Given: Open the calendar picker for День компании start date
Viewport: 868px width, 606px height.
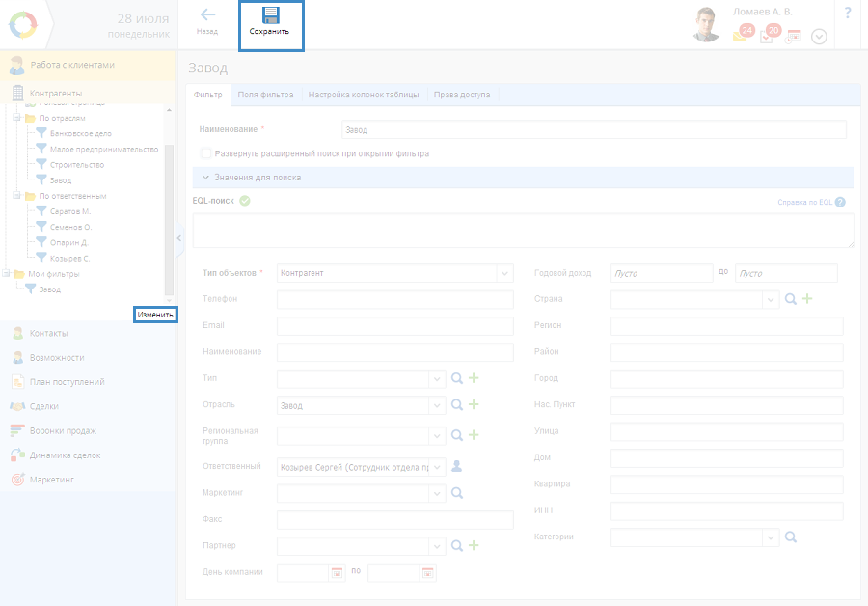Looking at the screenshot, I should [337, 572].
